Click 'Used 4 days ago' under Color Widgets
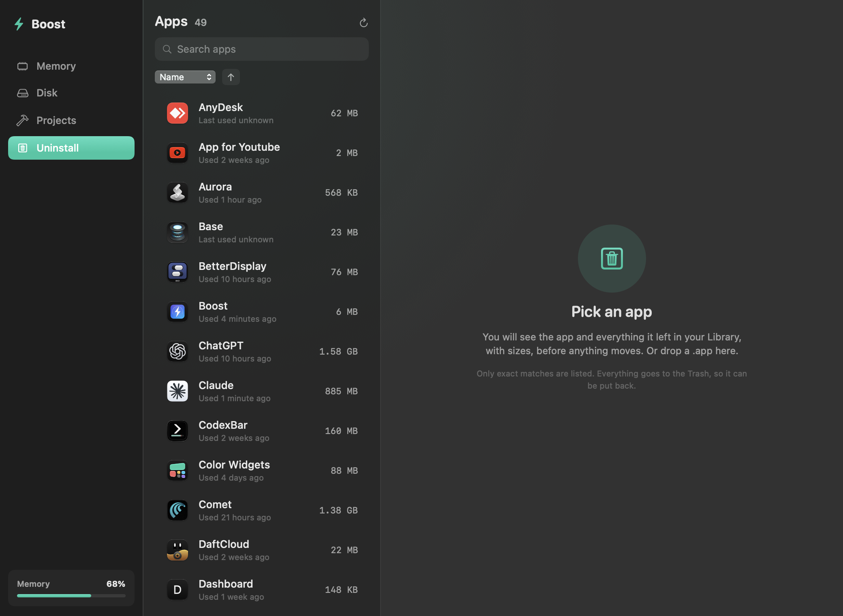This screenshot has width=843, height=616. click(231, 478)
